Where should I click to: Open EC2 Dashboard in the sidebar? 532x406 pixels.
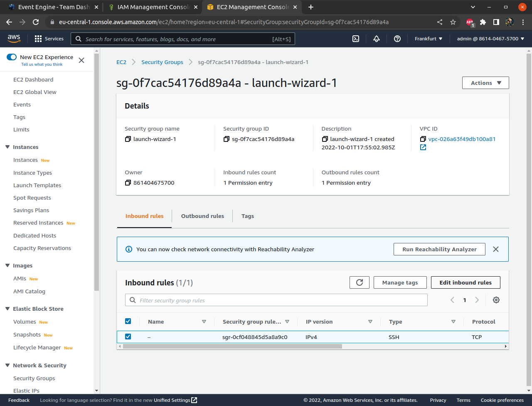point(33,79)
